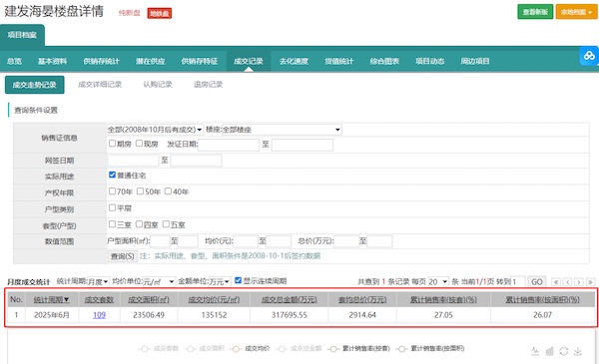The width and height of the screenshot is (599, 364).
Task: Click the chart download icon
Action: point(578,351)
